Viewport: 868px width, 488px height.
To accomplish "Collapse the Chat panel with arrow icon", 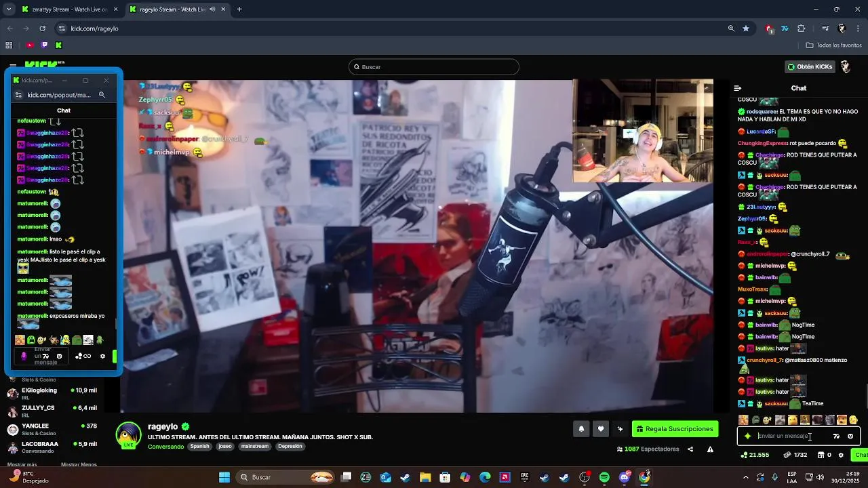I will pos(738,88).
